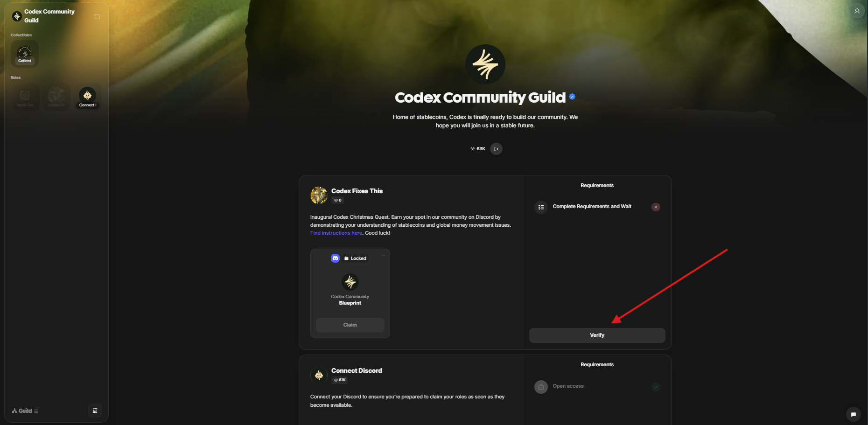Open the Guild menu at sidebar bottom
Screen dimensions: 868x425
25,411
